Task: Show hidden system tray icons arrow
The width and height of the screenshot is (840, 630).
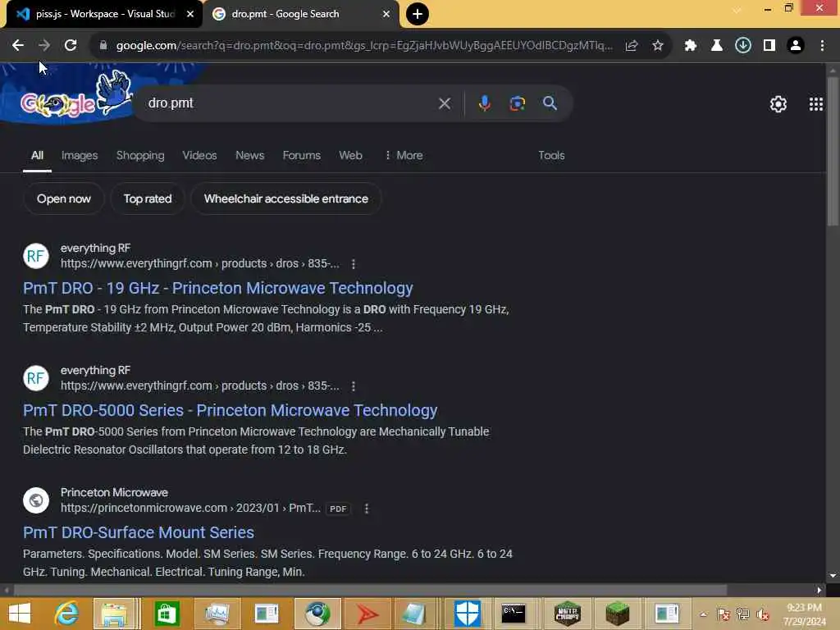Action: pos(703,614)
